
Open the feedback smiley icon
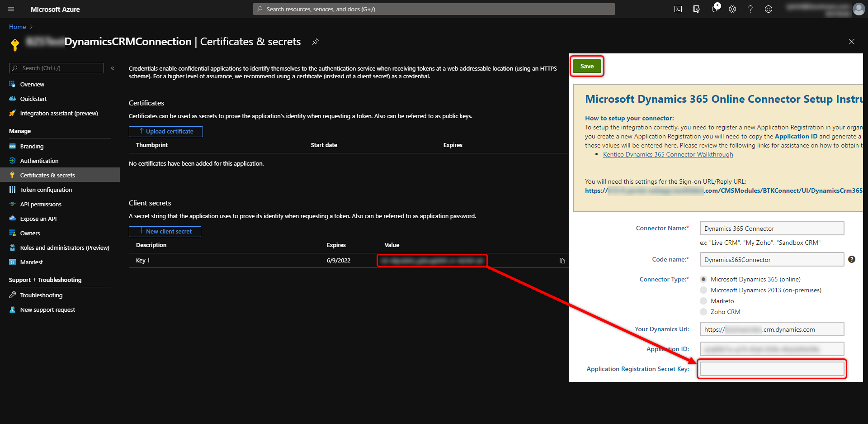coord(769,9)
